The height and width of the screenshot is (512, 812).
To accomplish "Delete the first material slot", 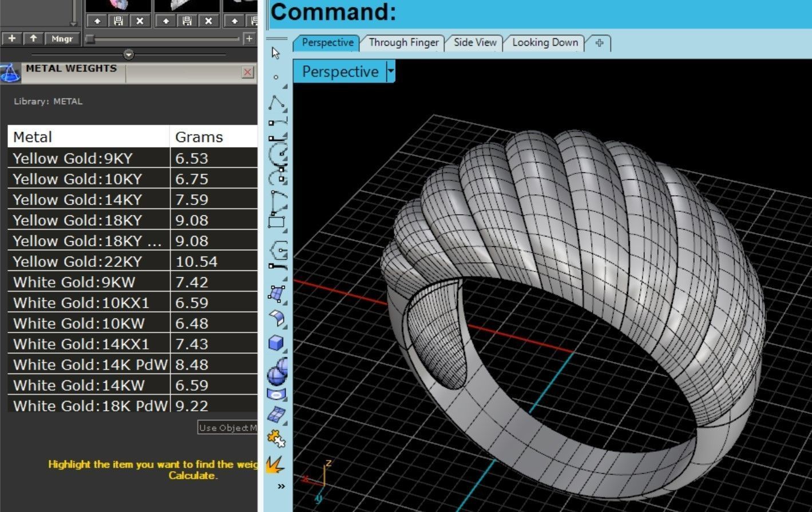I will click(x=140, y=21).
